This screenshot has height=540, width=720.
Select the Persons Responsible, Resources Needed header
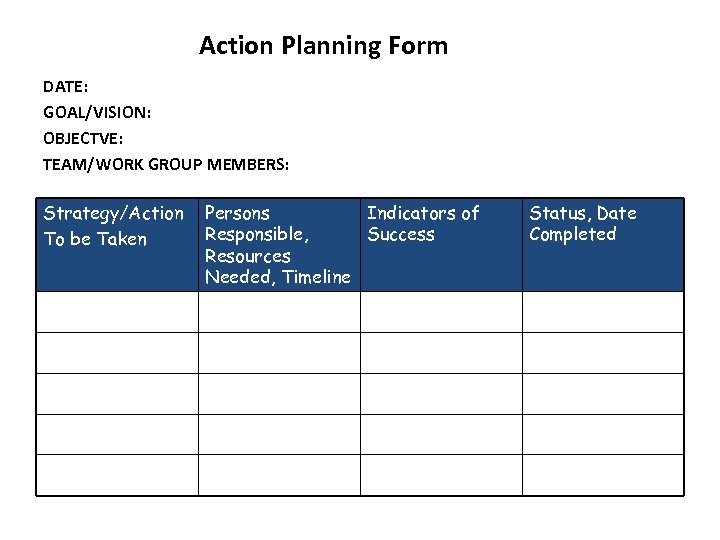pyautogui.click(x=277, y=245)
